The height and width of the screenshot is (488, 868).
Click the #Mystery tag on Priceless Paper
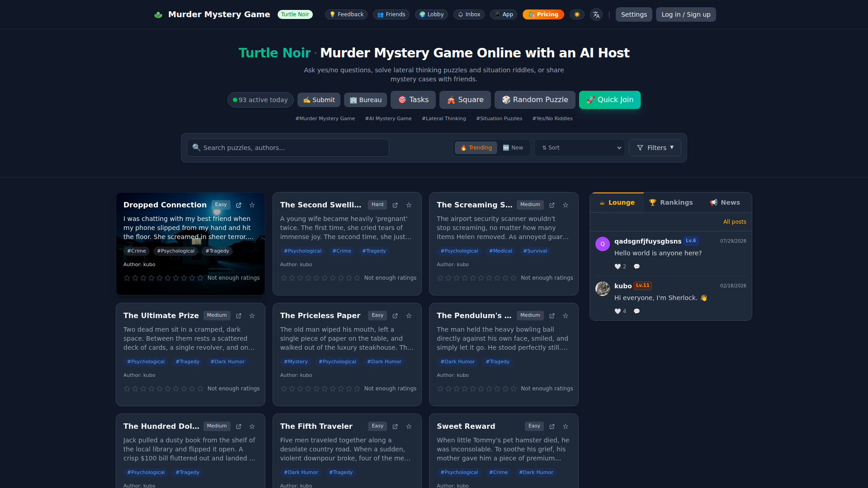[296, 362]
